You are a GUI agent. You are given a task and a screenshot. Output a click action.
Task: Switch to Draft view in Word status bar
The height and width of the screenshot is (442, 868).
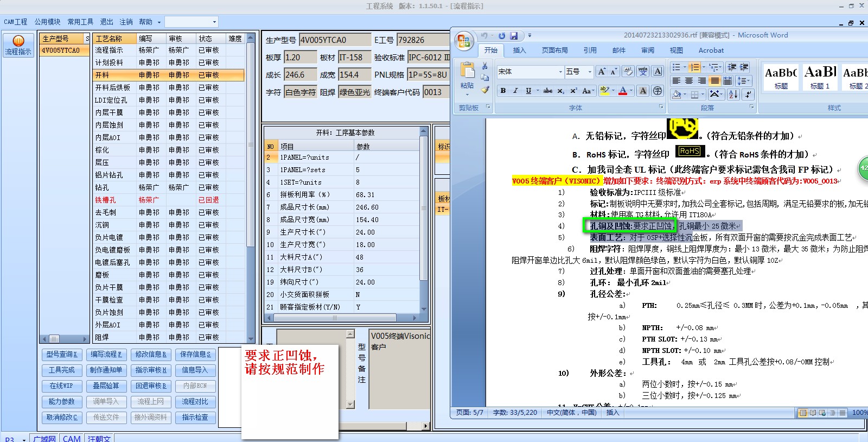coord(842,413)
